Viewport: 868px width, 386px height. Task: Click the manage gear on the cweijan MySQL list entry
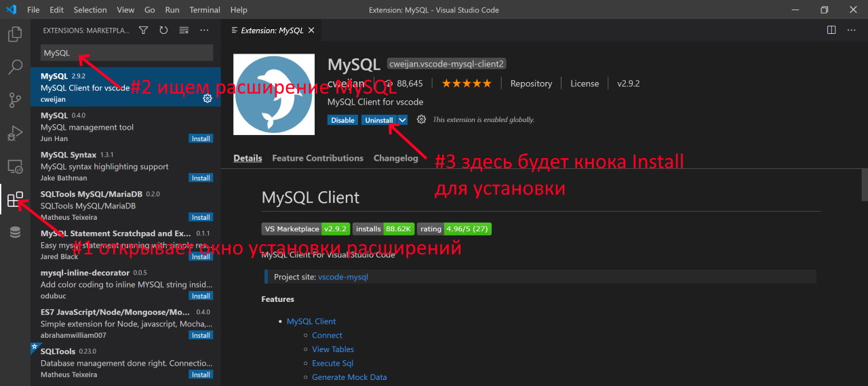click(208, 98)
